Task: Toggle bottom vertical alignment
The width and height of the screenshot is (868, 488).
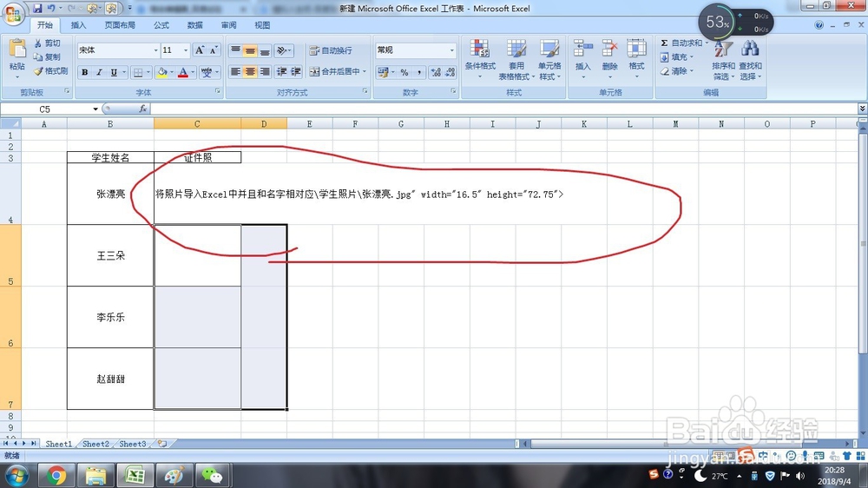Action: point(265,50)
